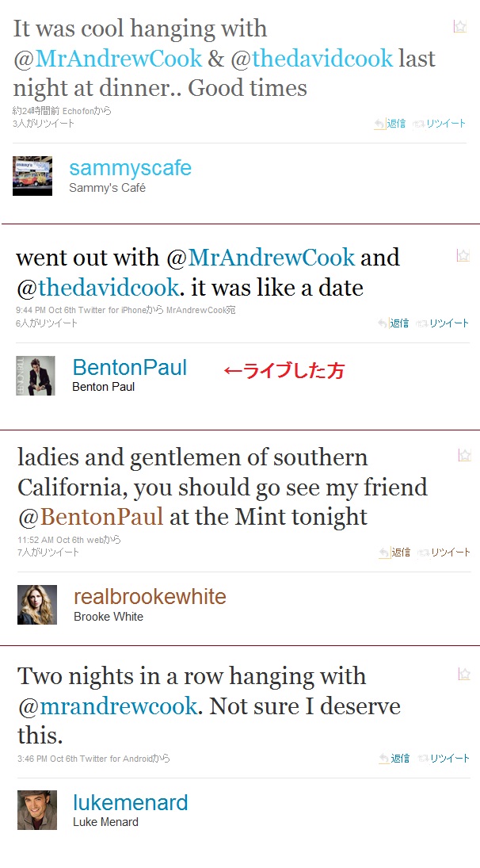Favorite the Sammy's Café tweet with star icon
Screen dimensions: 480x868
(459, 26)
